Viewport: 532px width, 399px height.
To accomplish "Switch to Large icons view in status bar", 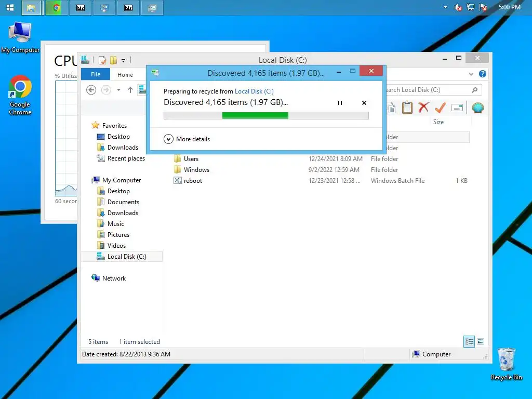I will [481, 341].
